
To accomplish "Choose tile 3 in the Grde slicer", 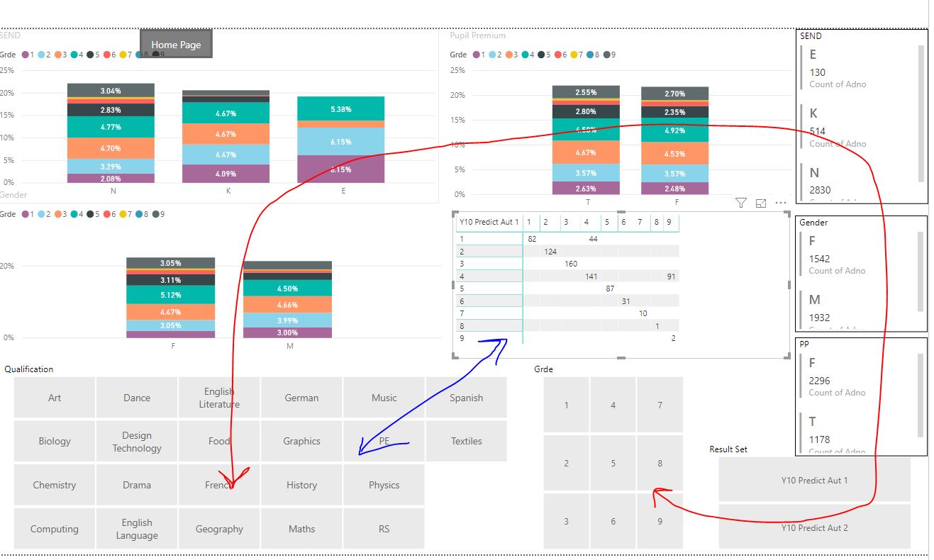I will pyautogui.click(x=566, y=521).
